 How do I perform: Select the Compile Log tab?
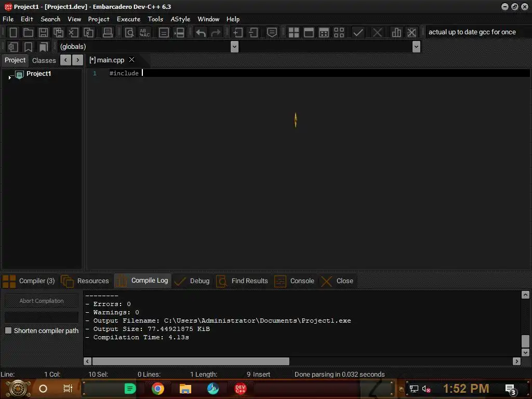143,281
